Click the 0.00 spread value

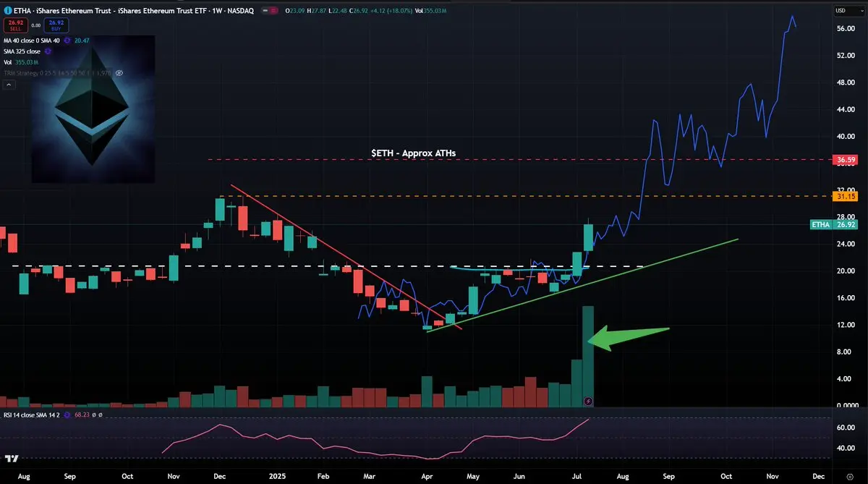(36, 25)
